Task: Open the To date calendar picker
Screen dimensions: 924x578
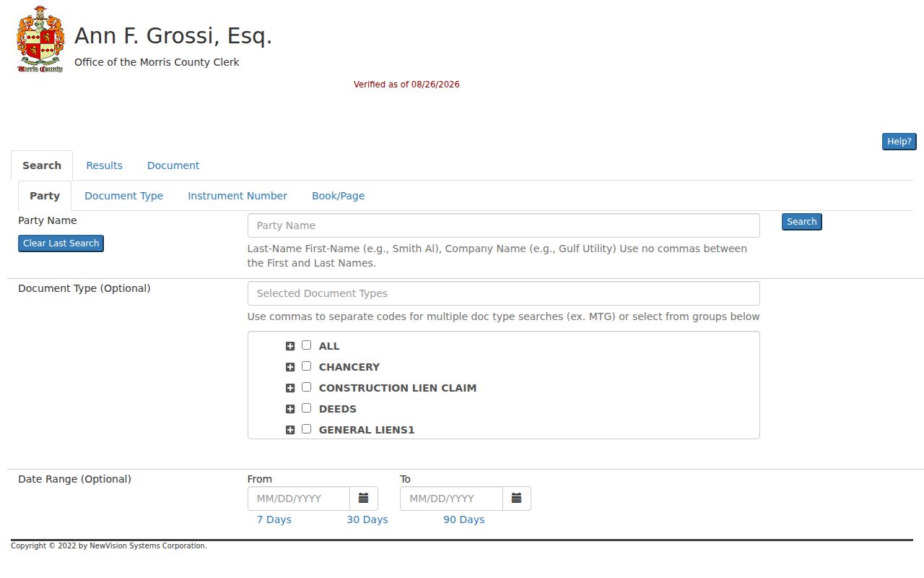Action: (517, 499)
